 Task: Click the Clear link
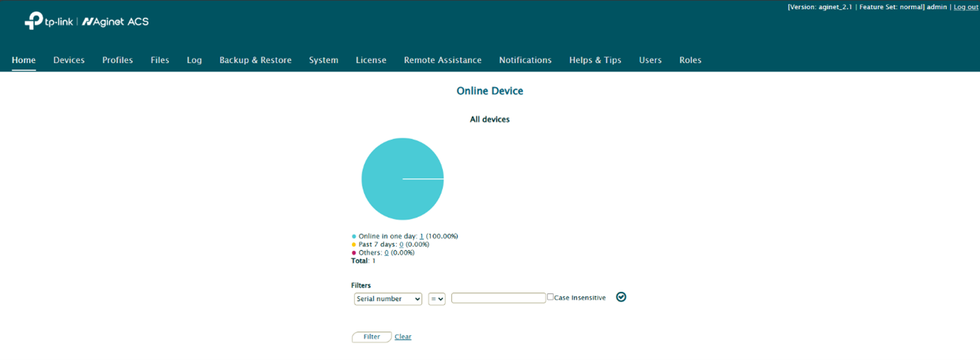(x=403, y=337)
